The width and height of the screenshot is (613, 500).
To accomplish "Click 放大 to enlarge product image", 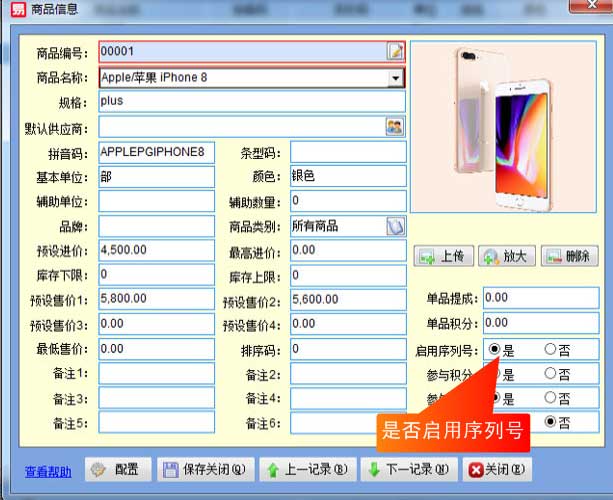I will (506, 256).
